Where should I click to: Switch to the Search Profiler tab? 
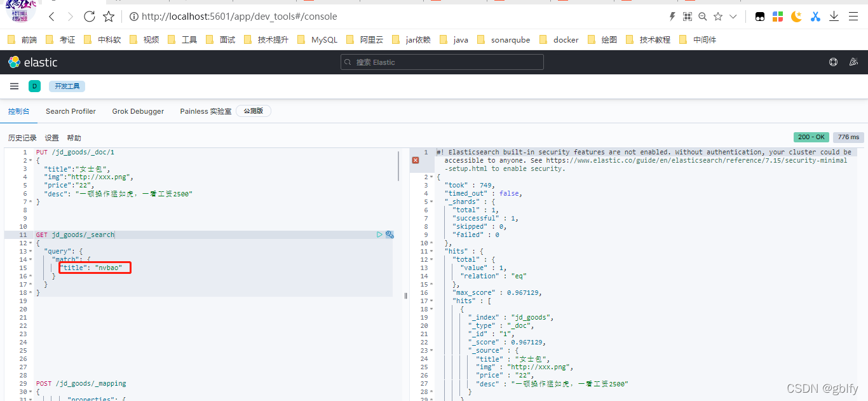click(x=71, y=111)
